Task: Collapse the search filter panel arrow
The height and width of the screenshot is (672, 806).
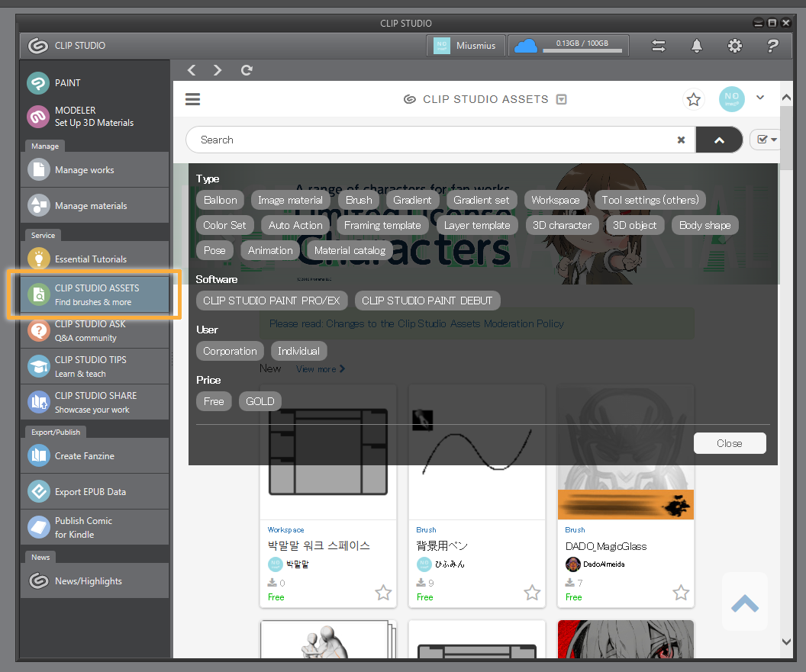Action: (719, 140)
